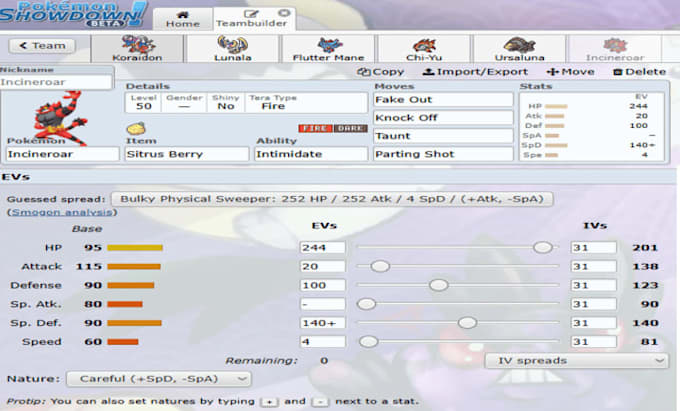Viewport: 680px width, 411px height.
Task: Edit the Sp. Def. EV field
Action: (x=323, y=323)
